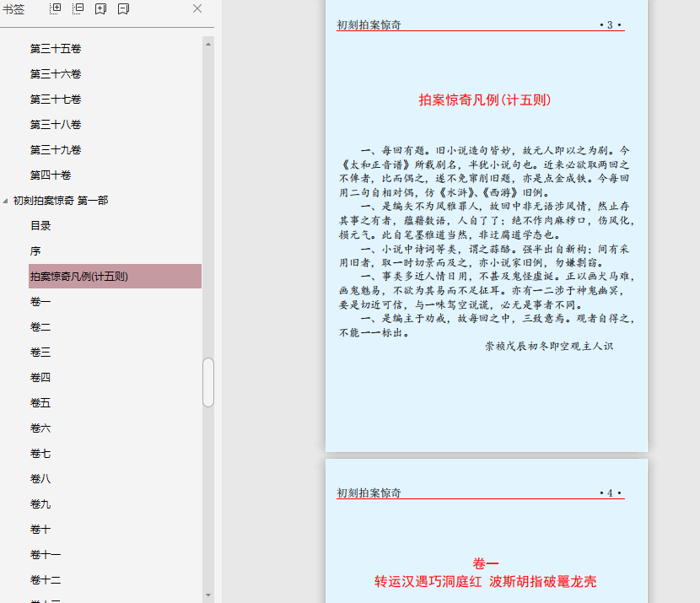Select the 拍案惊奇凡例(计五则) bookmark
The height and width of the screenshot is (603, 700).
(x=115, y=277)
